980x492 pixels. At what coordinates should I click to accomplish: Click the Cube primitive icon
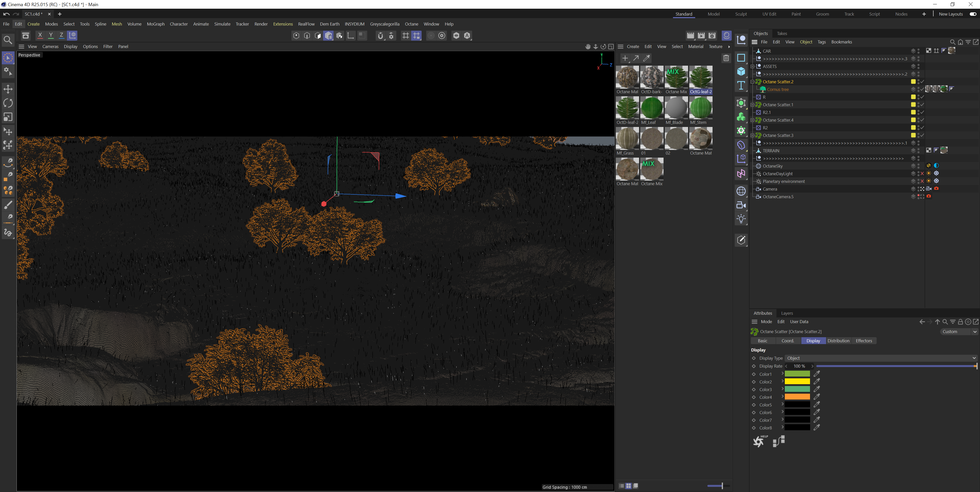[x=741, y=72]
